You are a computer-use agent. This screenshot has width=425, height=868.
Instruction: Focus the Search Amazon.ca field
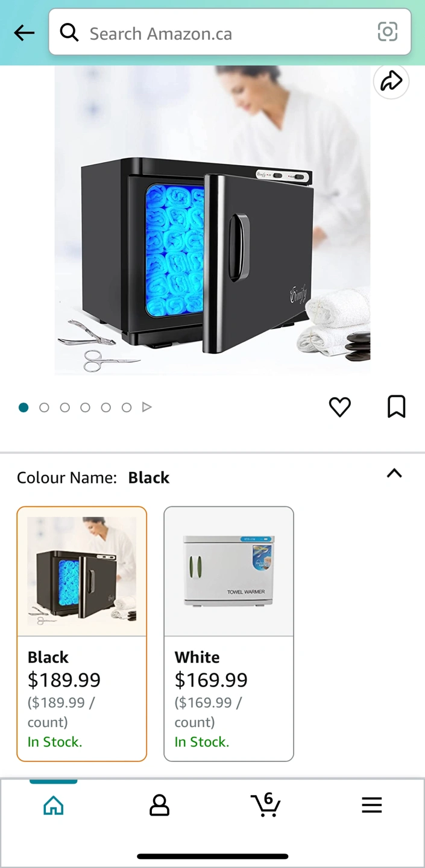[x=230, y=32]
